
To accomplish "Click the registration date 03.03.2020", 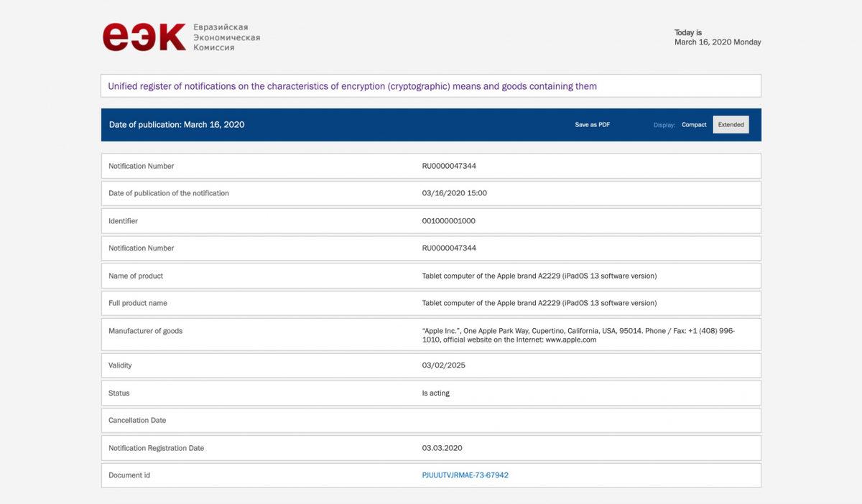I will click(x=442, y=448).
